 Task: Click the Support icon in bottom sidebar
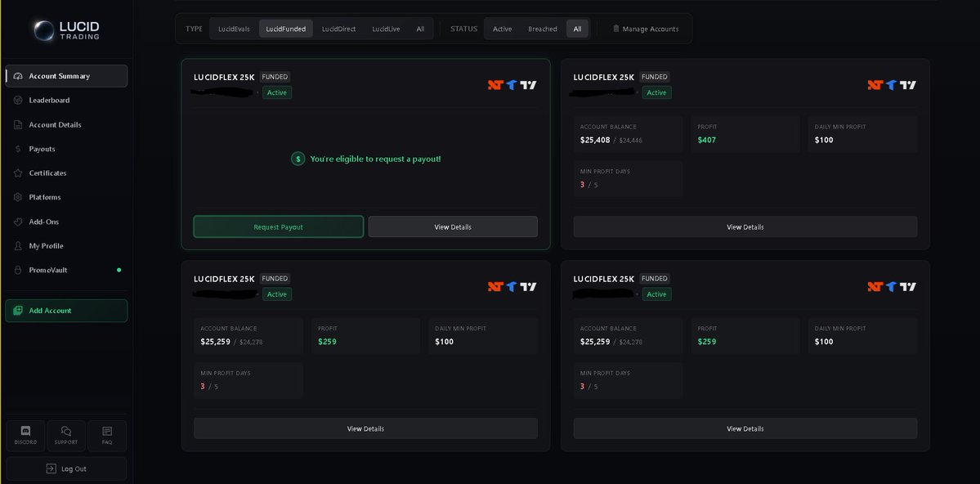click(x=65, y=431)
